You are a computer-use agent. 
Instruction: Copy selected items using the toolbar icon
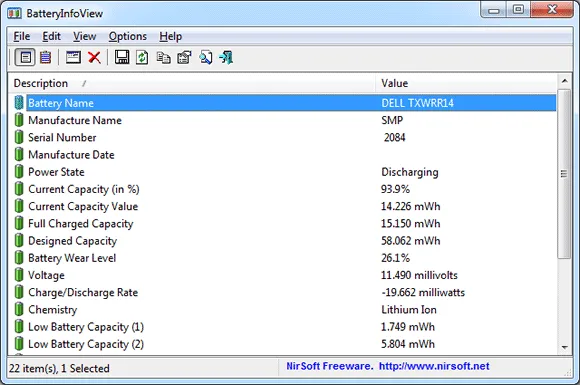coord(163,58)
